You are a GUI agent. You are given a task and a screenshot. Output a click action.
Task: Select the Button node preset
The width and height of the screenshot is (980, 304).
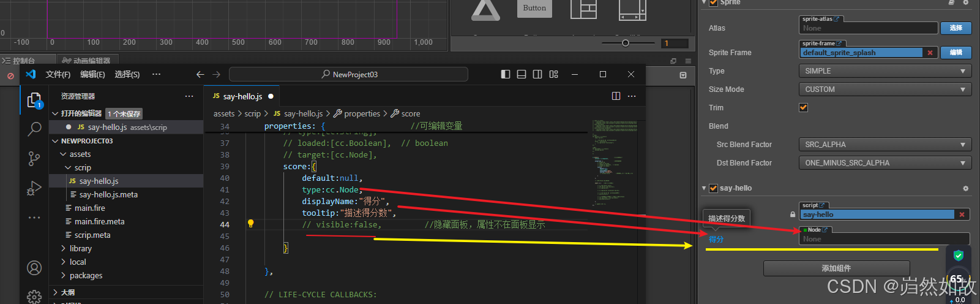point(534,9)
